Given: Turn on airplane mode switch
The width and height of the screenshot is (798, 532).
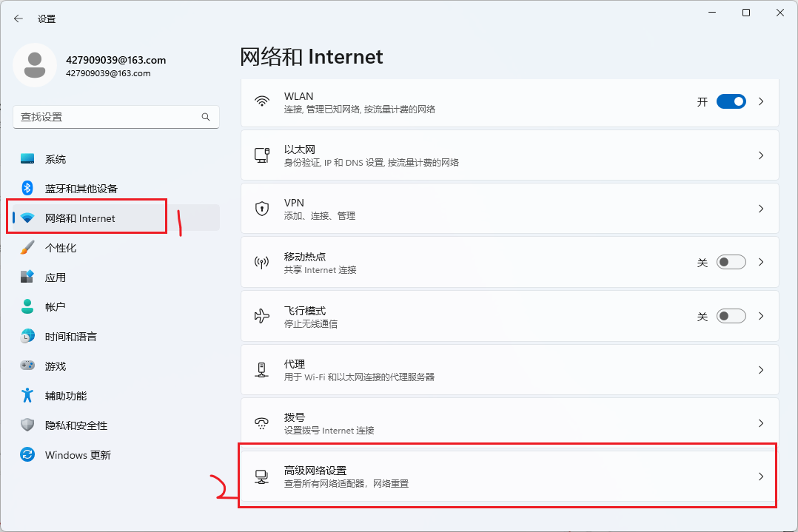Looking at the screenshot, I should (731, 316).
